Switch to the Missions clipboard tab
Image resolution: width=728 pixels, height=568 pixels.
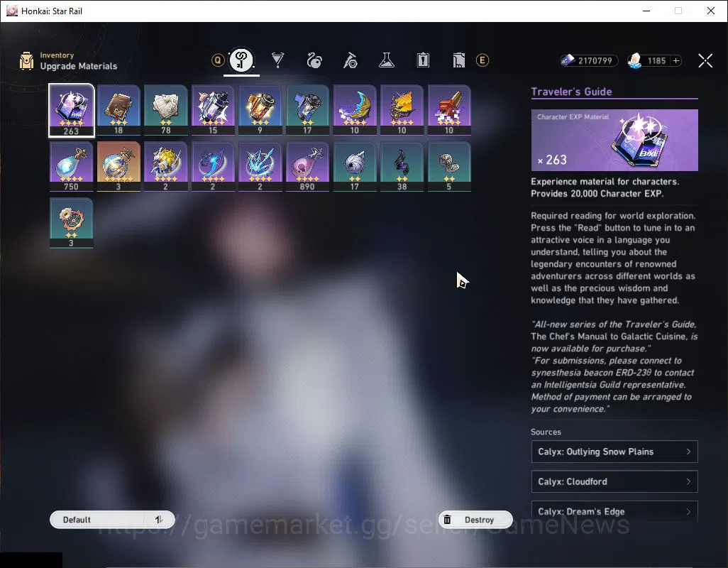422,60
